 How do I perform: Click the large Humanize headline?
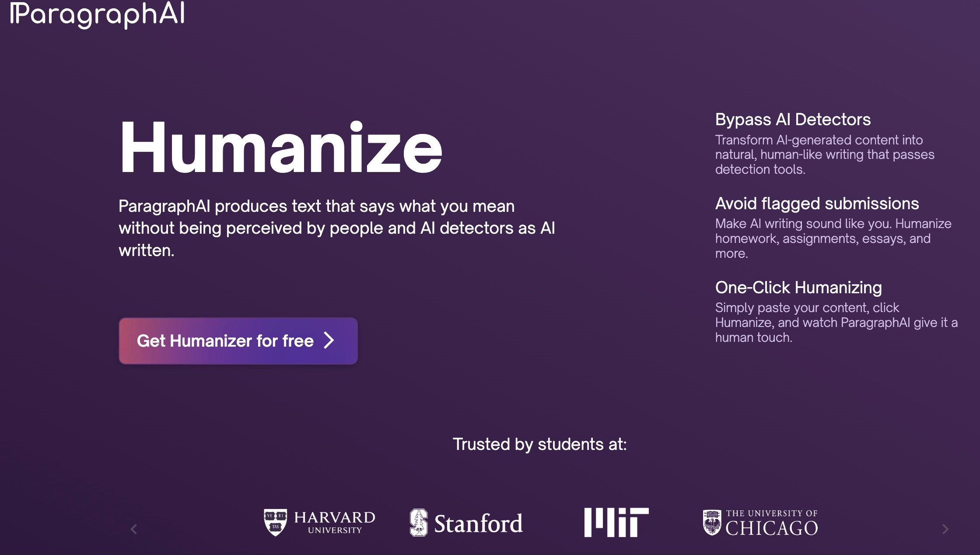(281, 148)
